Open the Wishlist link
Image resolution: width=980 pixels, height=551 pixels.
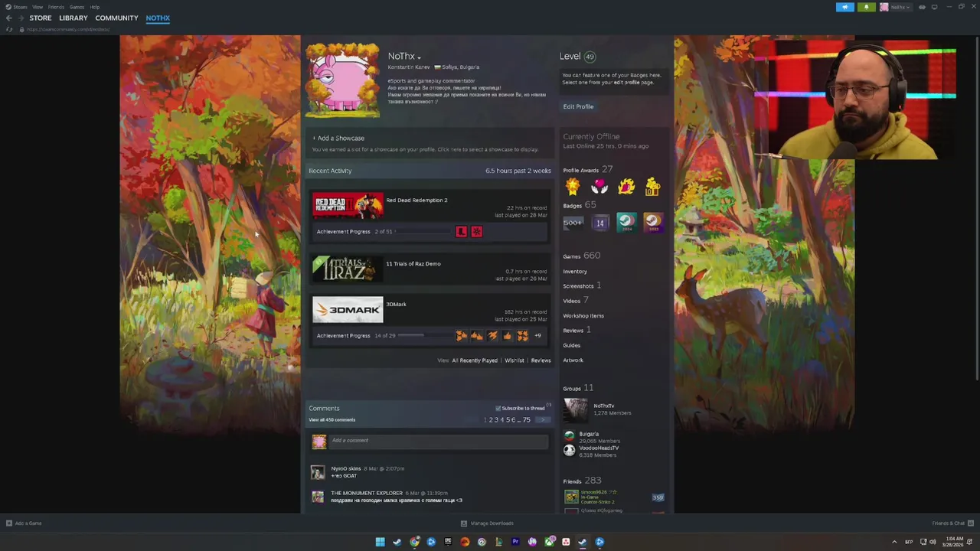pyautogui.click(x=514, y=360)
